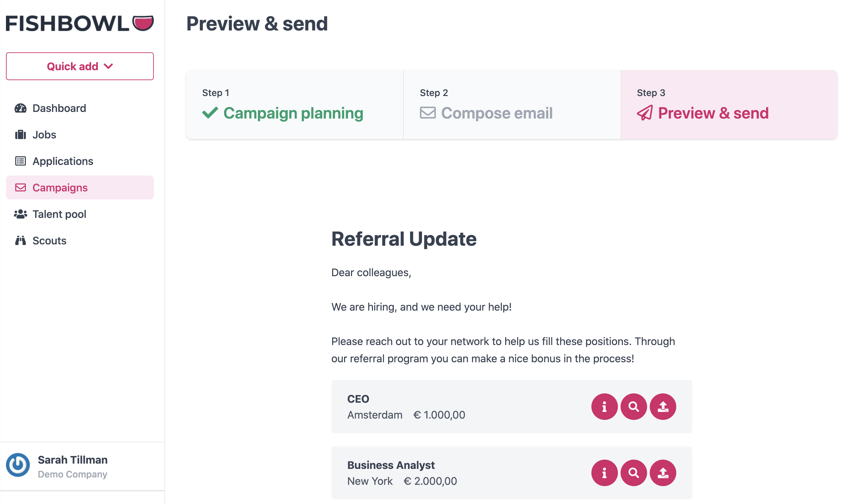Click Sarah Tillman's avatar icon
The width and height of the screenshot is (842, 504).
click(18, 465)
